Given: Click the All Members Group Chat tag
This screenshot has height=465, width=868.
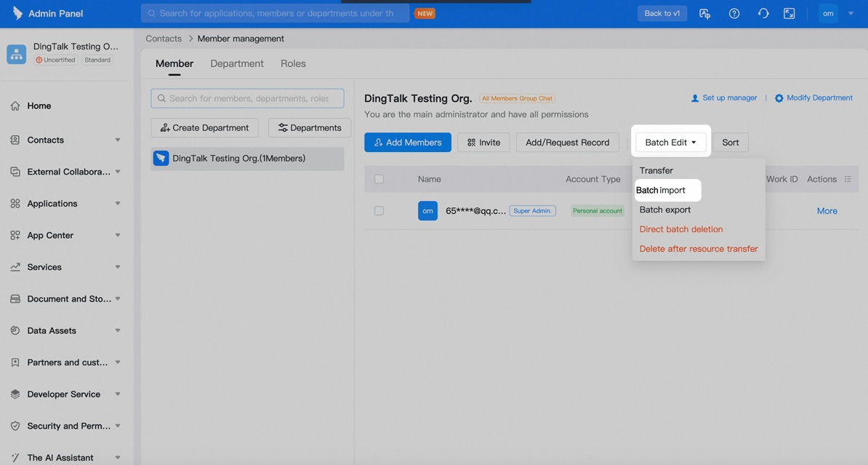Looking at the screenshot, I should (x=517, y=99).
